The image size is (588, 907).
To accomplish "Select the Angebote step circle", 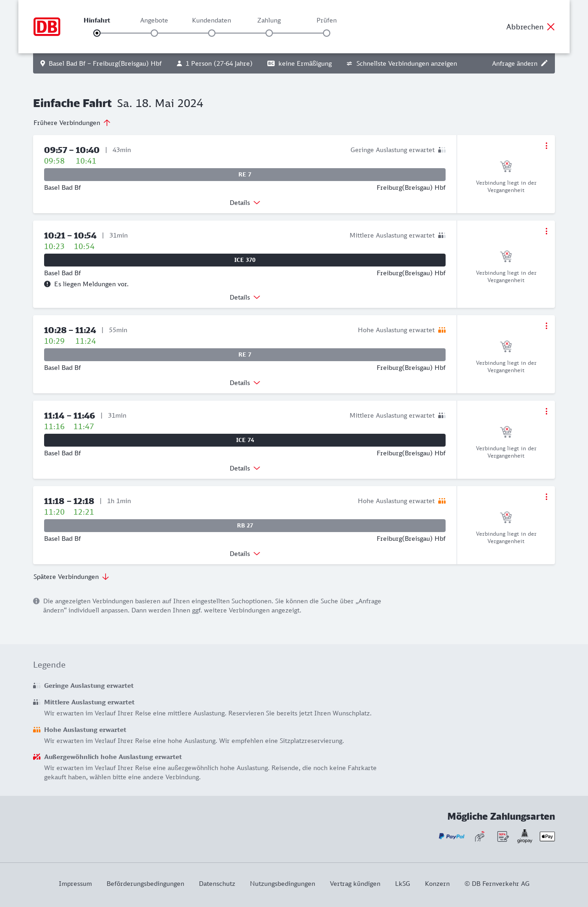I will tap(154, 33).
